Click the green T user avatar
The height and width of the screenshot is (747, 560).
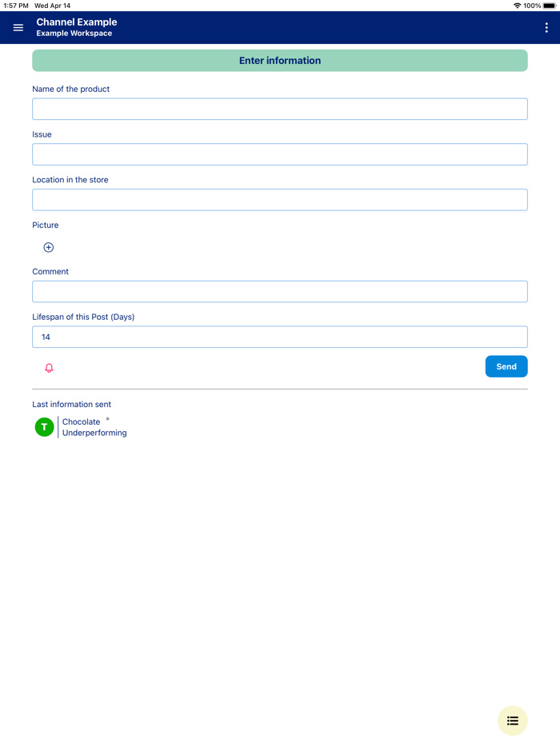click(x=44, y=427)
